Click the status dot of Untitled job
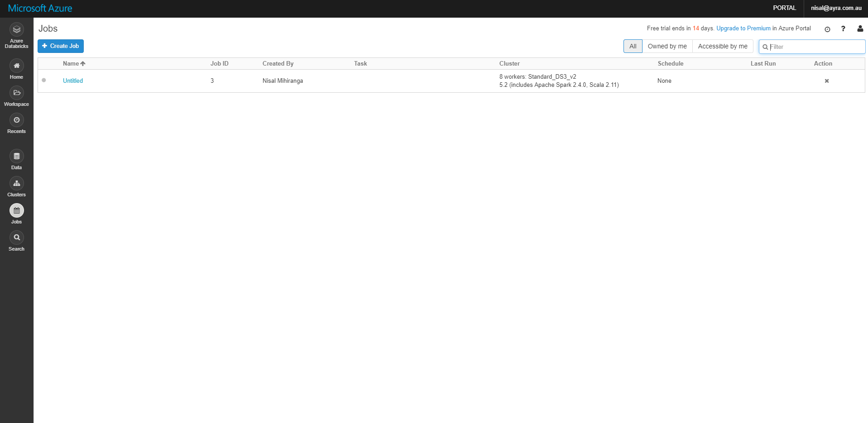868x423 pixels. [44, 81]
